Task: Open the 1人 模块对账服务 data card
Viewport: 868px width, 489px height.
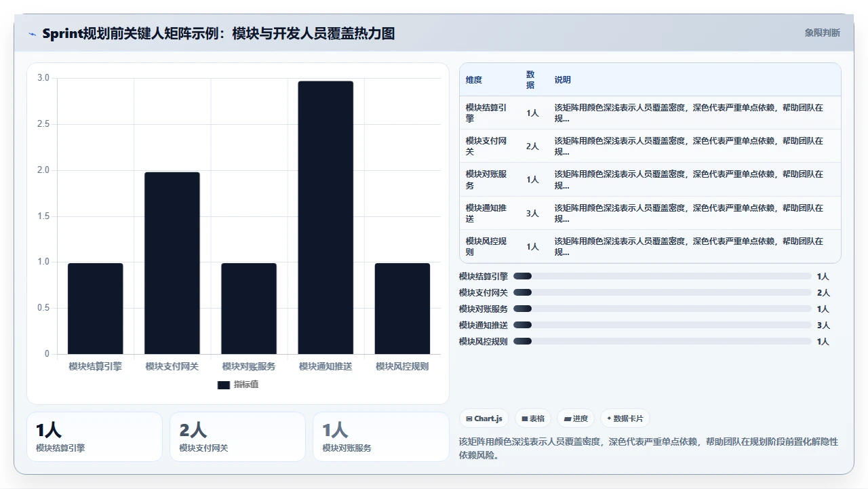Action: 381,437
